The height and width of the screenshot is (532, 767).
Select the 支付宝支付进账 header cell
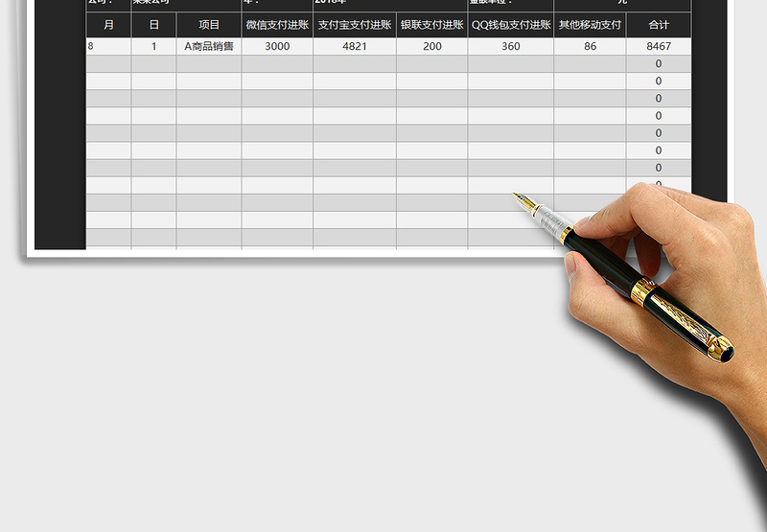(355, 25)
